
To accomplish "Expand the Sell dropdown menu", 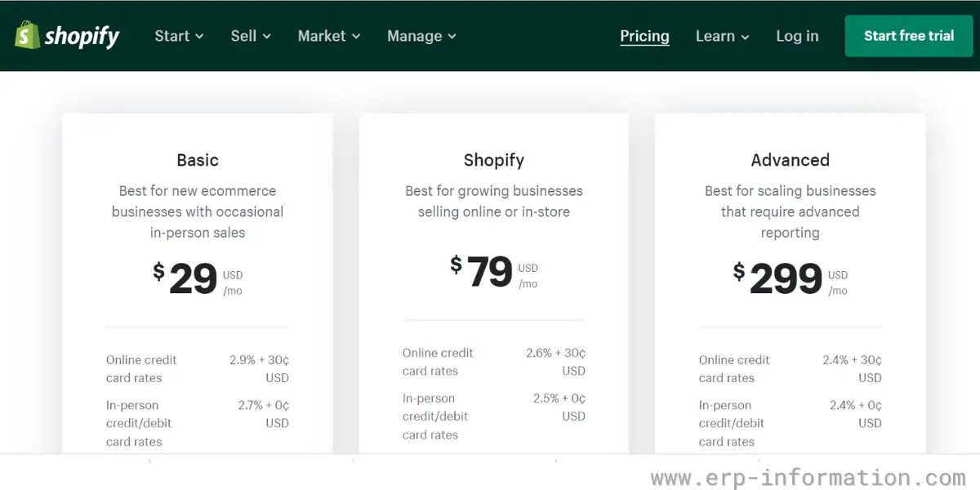I will pyautogui.click(x=251, y=36).
